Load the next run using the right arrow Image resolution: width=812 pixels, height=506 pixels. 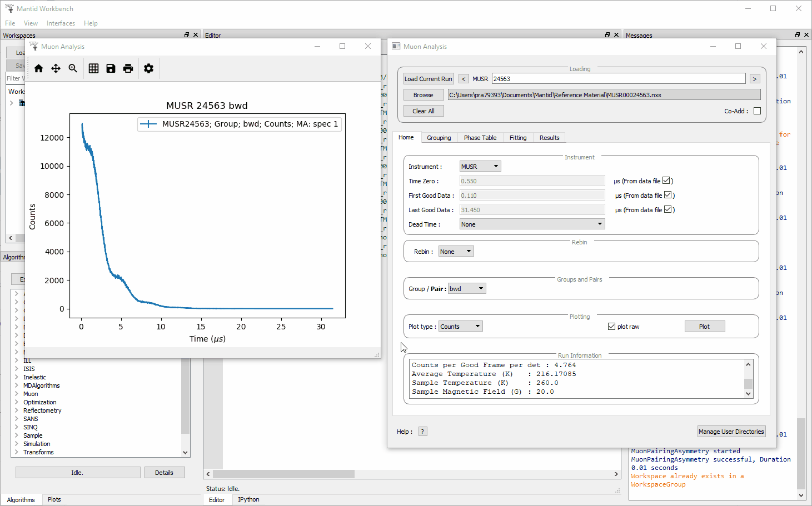754,79
